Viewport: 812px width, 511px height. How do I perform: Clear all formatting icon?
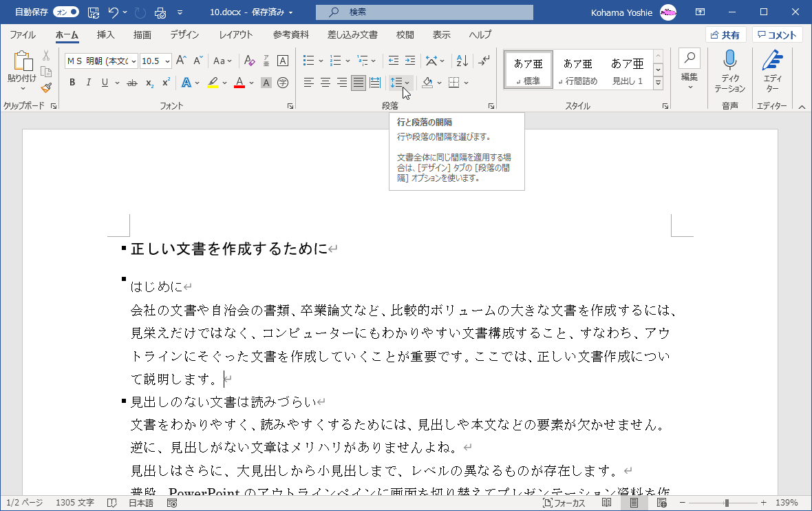point(249,61)
